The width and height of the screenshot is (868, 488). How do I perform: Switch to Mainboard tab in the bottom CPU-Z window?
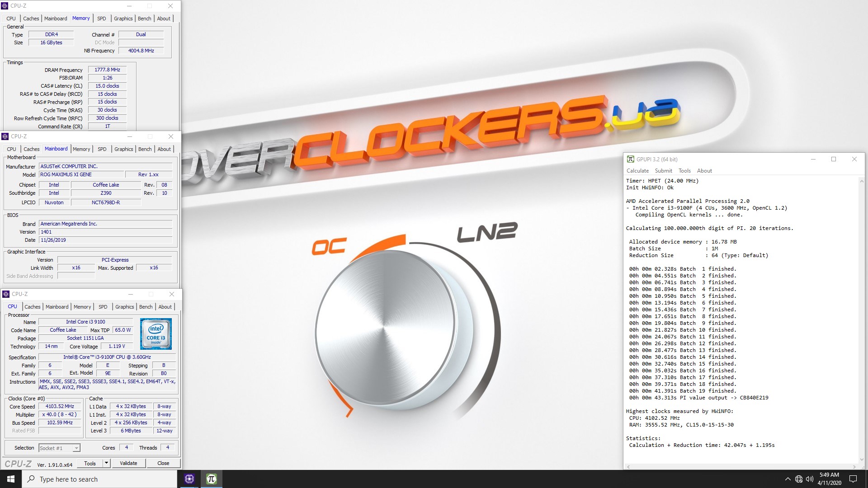(x=57, y=307)
